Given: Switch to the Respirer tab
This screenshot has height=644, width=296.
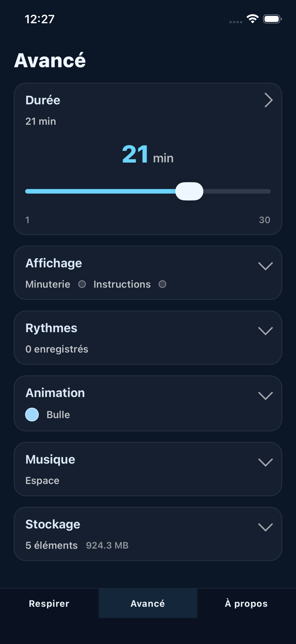Looking at the screenshot, I should pyautogui.click(x=49, y=603).
